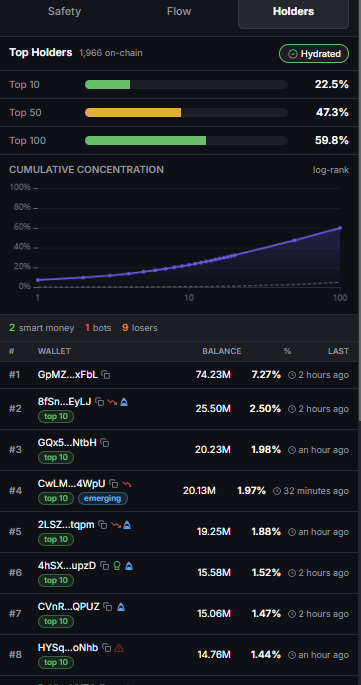Sort by LAST column header

coord(340,351)
